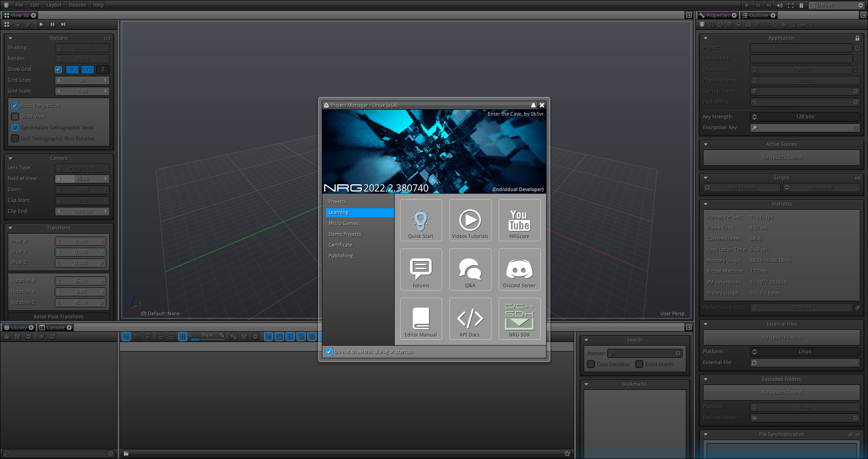Viewport: 868px width, 459px height.
Task: Open the NRGcore YouTube channel
Action: pos(519,220)
